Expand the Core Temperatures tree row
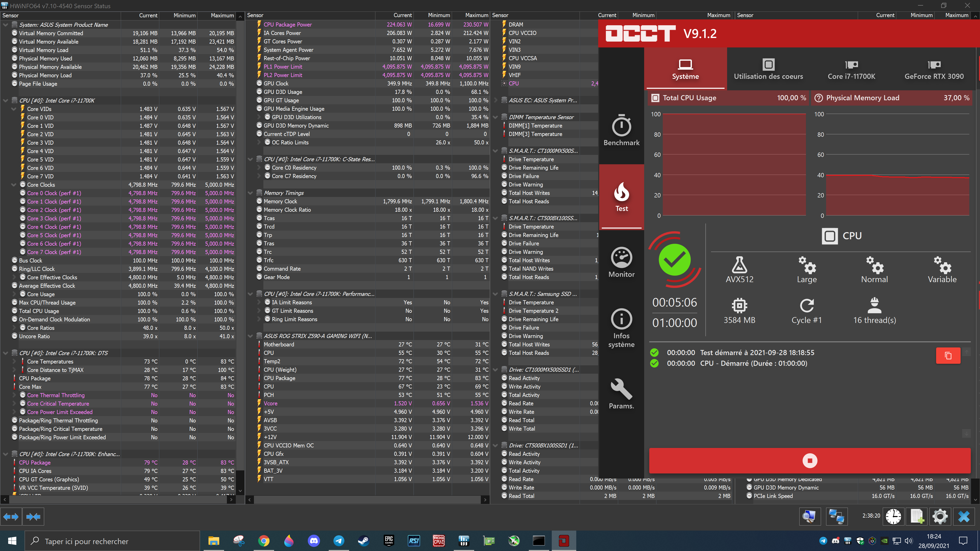The width and height of the screenshot is (980, 551). (x=14, y=362)
